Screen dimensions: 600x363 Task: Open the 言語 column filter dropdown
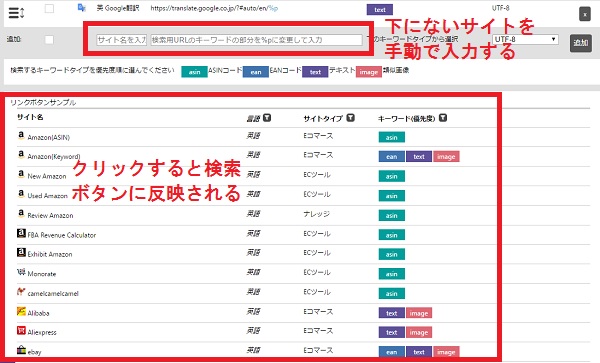click(x=267, y=118)
